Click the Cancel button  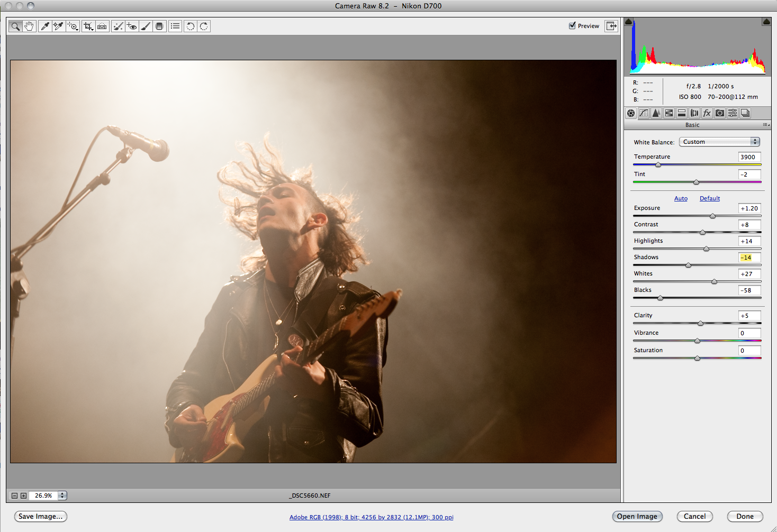[x=694, y=517]
